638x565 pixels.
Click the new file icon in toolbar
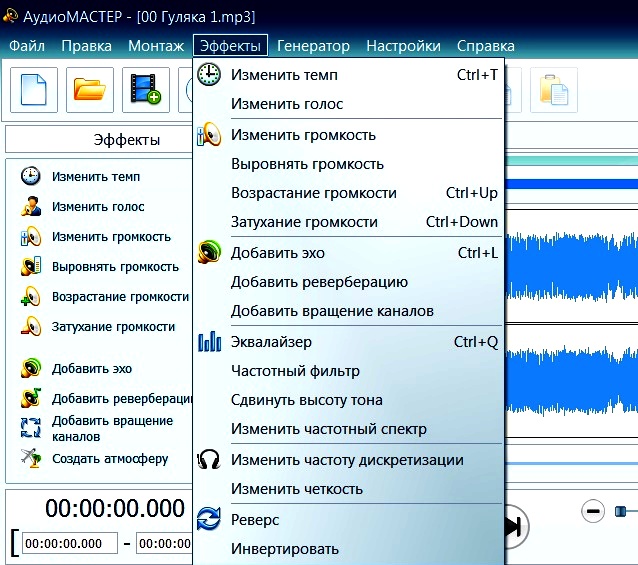point(34,90)
